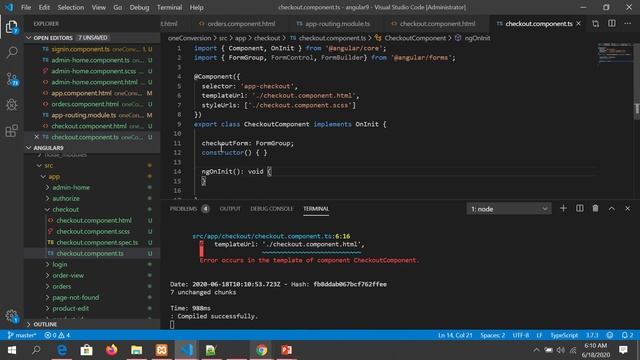This screenshot has width=640, height=360.
Task: Open File Explorer from taskbar
Action: click(x=136, y=350)
